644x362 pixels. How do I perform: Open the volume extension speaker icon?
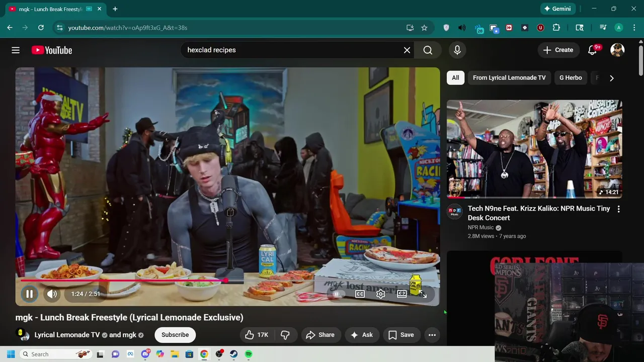pyautogui.click(x=462, y=28)
